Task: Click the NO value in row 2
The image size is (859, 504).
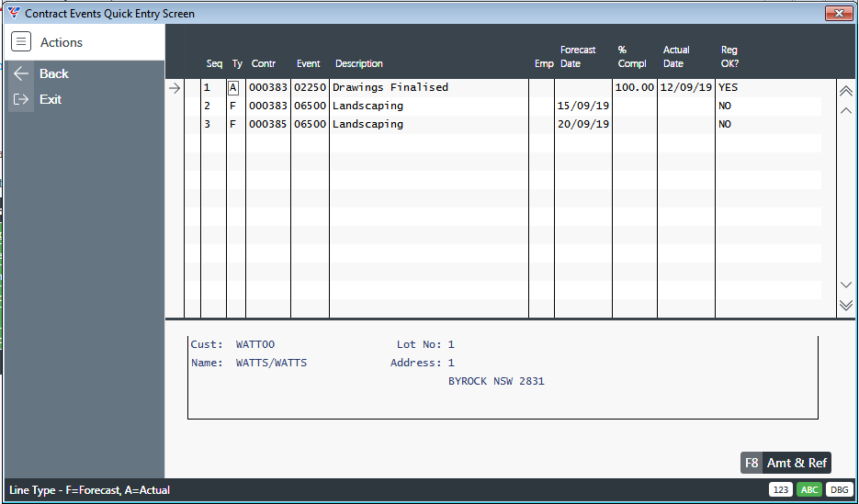Action: click(x=725, y=106)
